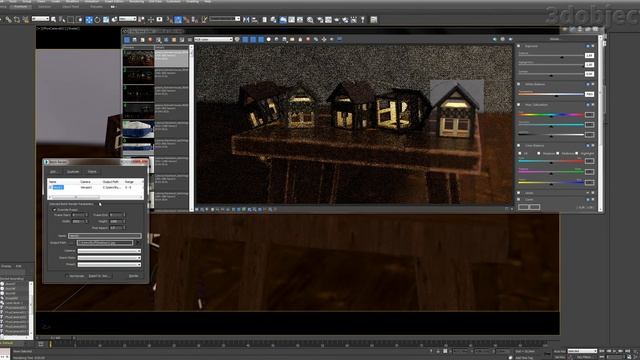Open the RGB color channel dropdown in frame buffer

[213, 39]
